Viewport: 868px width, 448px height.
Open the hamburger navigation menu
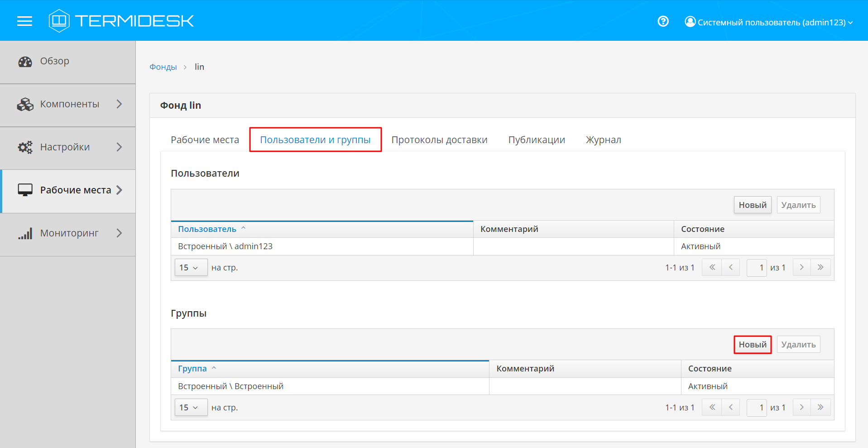24,21
